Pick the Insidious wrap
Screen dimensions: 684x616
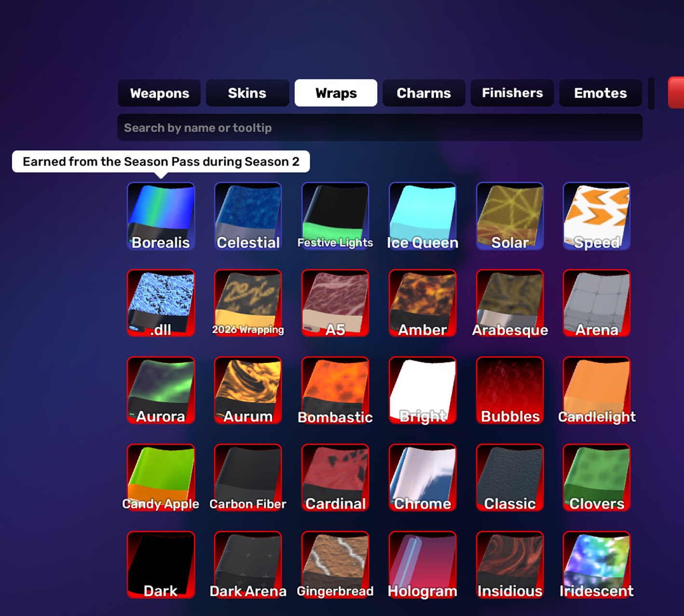pyautogui.click(x=510, y=565)
